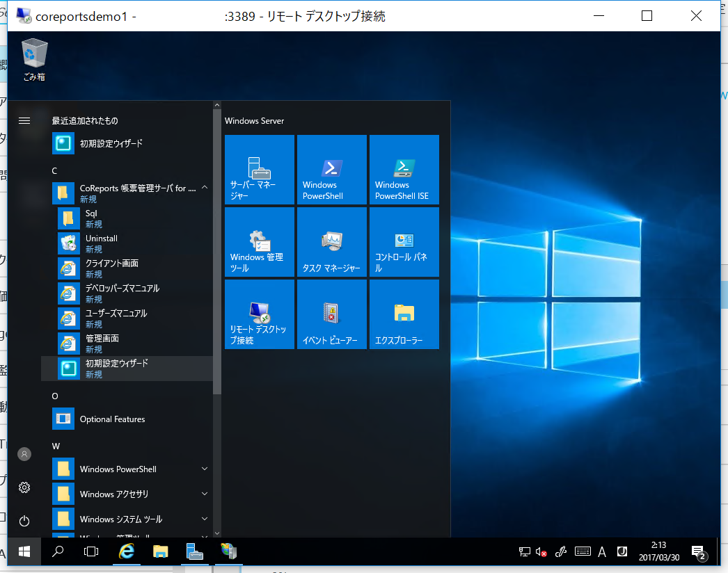Viewport: 728px width, 573px height.
Task: Open the last pinned taskbar app
Action: pyautogui.click(x=228, y=551)
